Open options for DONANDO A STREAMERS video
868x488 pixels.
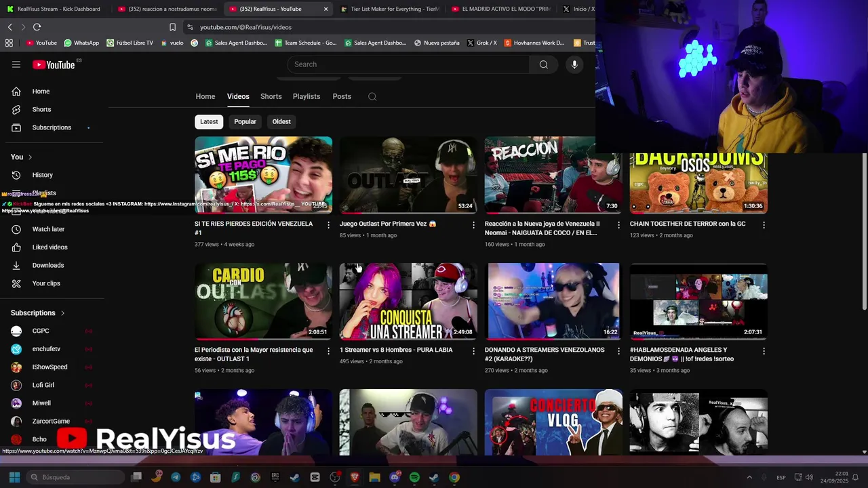(618, 351)
